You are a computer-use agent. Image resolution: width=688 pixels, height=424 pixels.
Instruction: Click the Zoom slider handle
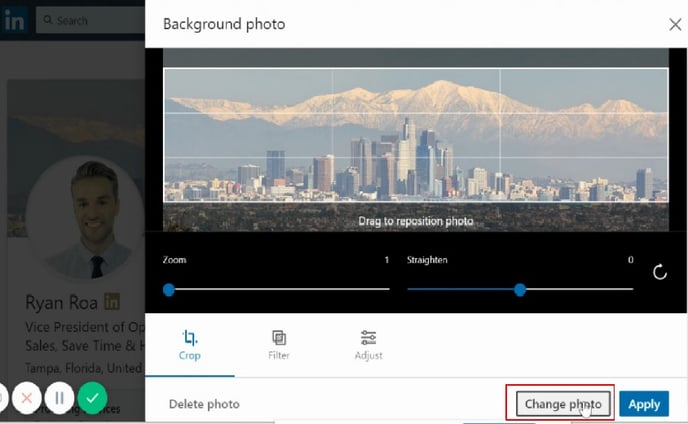168,290
